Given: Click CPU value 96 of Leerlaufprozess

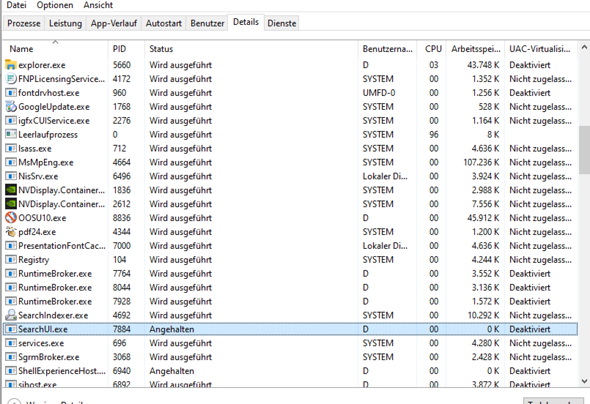Looking at the screenshot, I should (433, 134).
